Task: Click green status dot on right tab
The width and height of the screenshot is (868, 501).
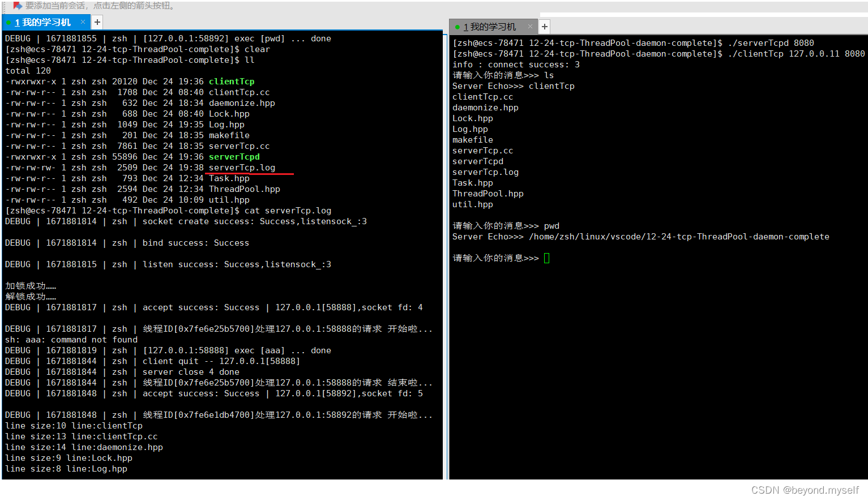Action: [457, 27]
